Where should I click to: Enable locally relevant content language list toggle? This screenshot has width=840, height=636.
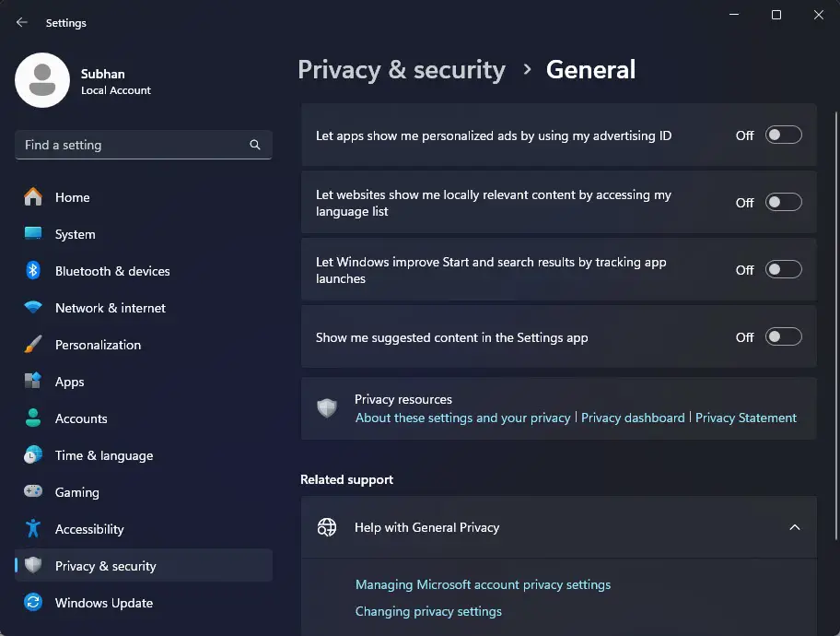coord(783,202)
